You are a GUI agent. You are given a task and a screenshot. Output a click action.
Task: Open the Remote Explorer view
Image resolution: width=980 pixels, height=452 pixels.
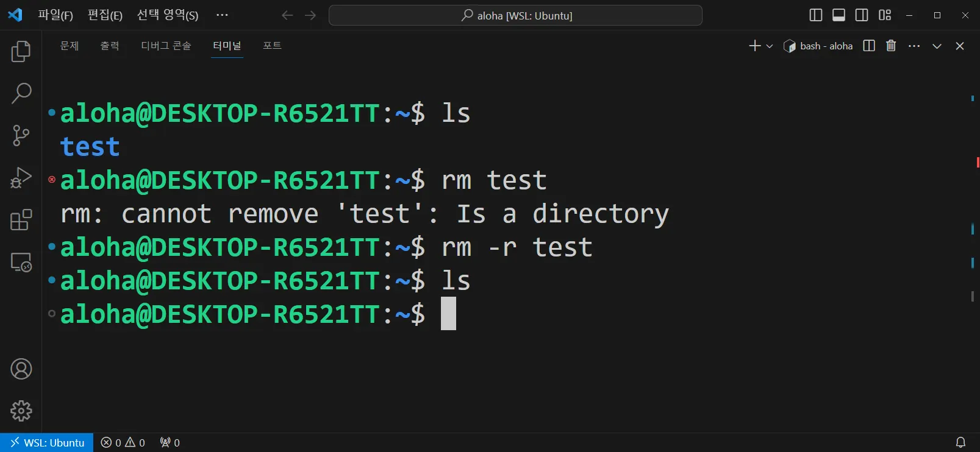pyautogui.click(x=21, y=263)
